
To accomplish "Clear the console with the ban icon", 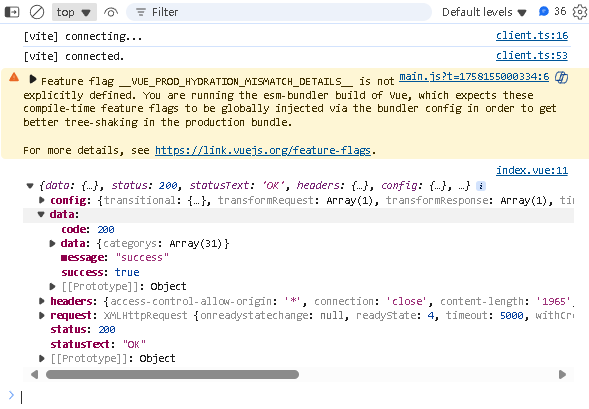I will pos(37,12).
